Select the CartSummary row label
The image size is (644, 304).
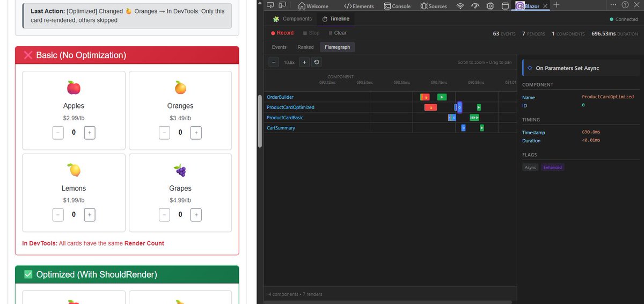pyautogui.click(x=281, y=128)
